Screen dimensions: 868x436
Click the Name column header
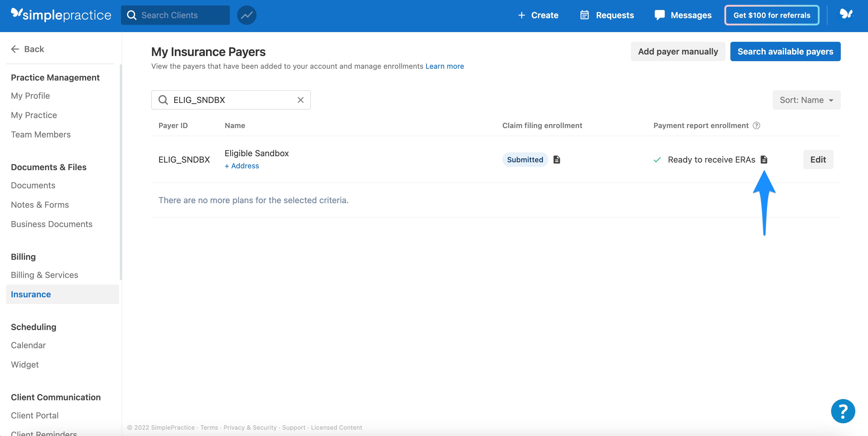coord(235,126)
